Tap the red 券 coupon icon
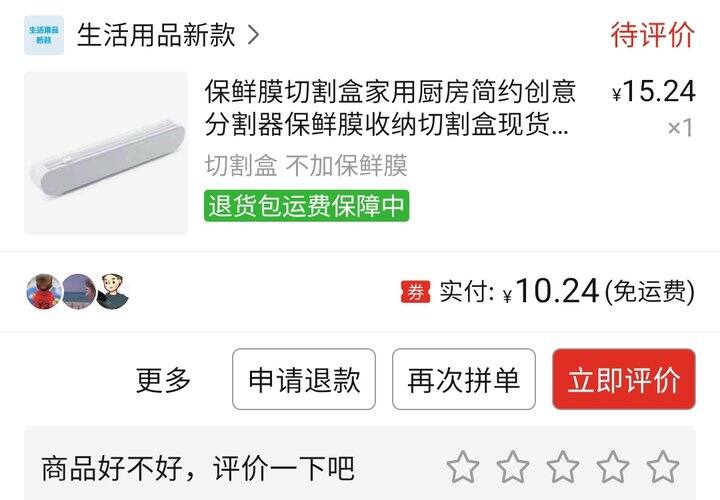 (x=416, y=292)
